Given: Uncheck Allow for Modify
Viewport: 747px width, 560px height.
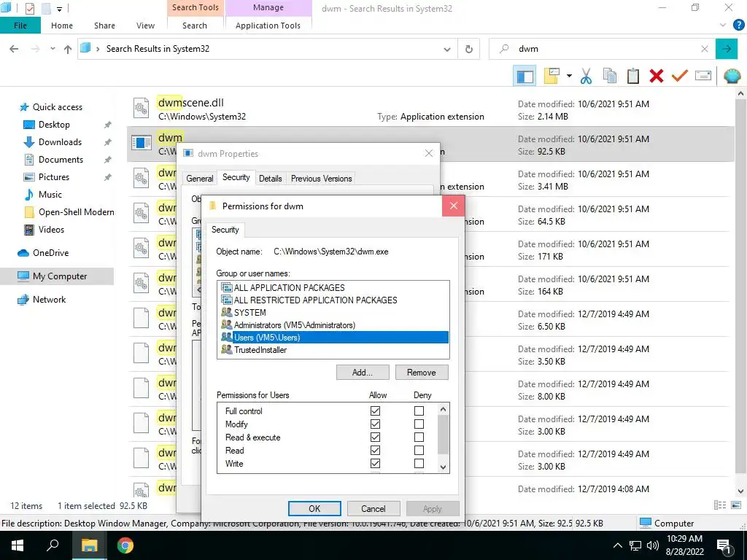Looking at the screenshot, I should point(376,424).
